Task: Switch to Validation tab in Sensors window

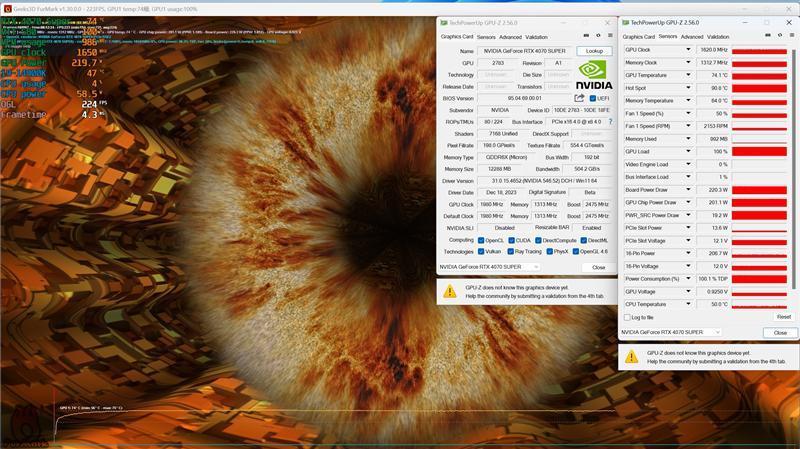Action: coord(718,37)
